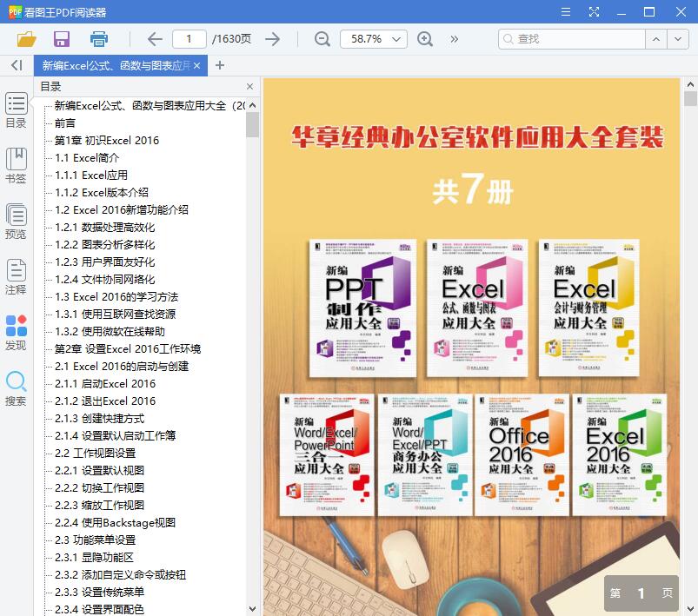Open a PDF file with folder icon

26,39
